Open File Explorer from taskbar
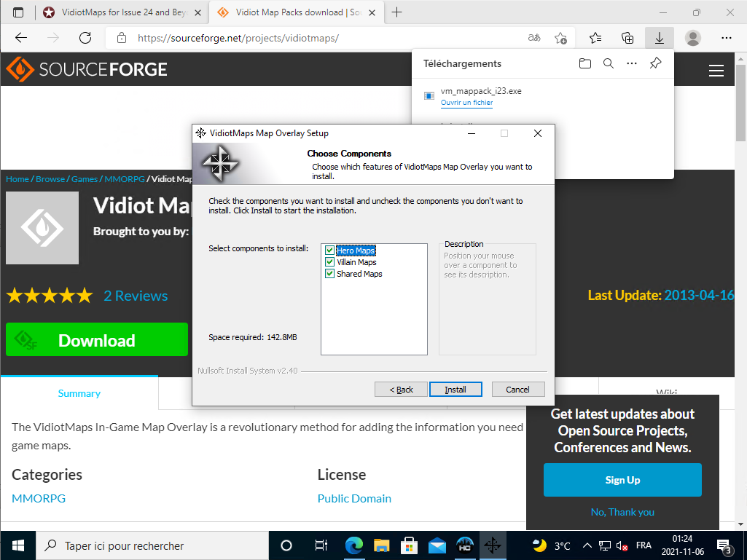747x560 pixels. coord(382,545)
